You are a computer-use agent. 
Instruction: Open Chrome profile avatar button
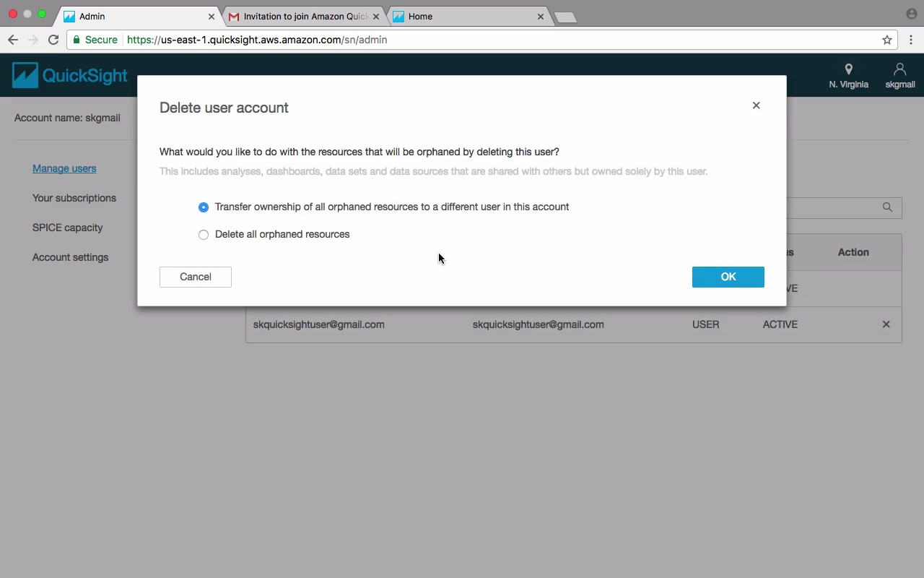tap(911, 14)
